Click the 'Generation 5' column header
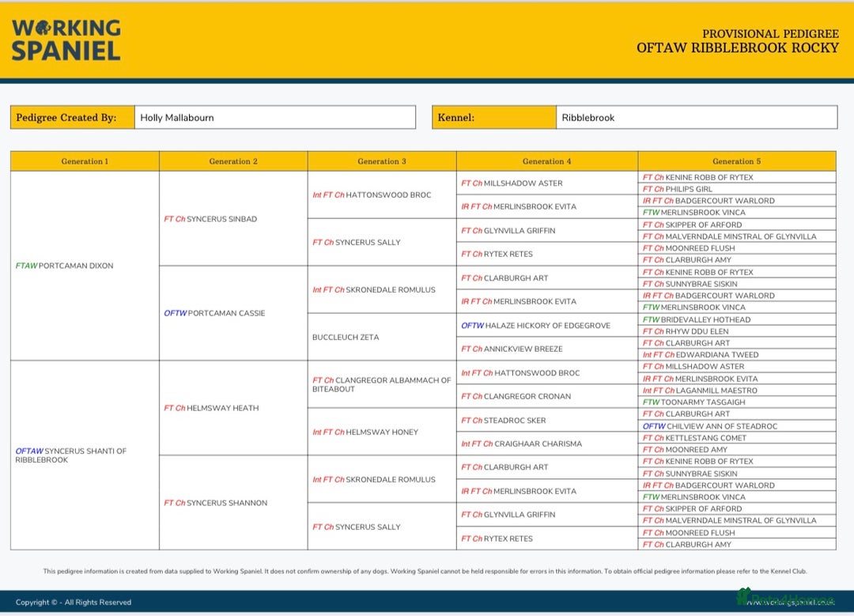The height and width of the screenshot is (616, 854). (x=737, y=161)
